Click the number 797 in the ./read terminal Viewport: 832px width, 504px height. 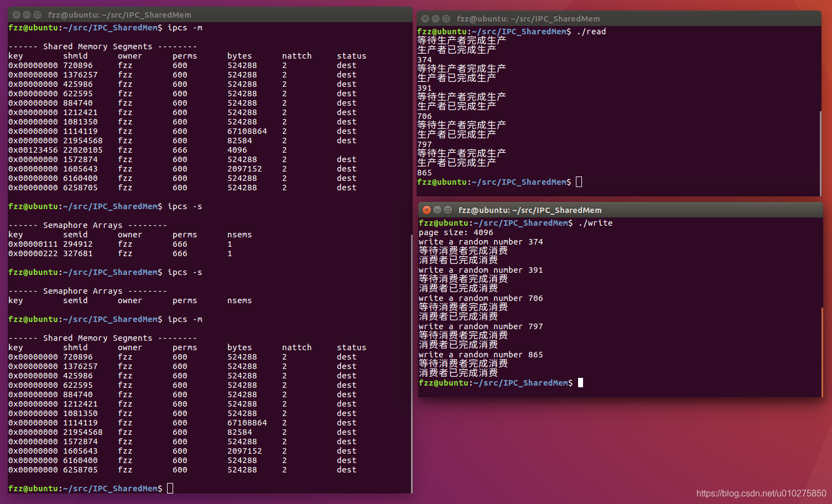pyautogui.click(x=424, y=144)
